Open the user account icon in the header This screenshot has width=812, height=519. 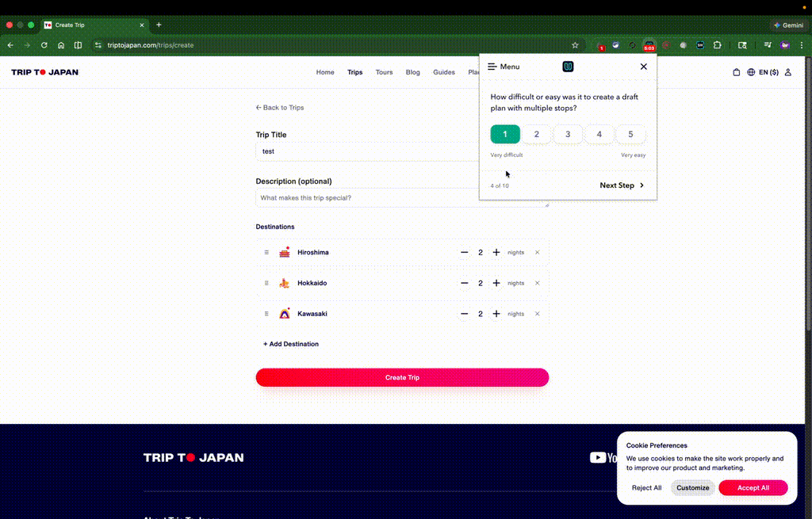787,72
